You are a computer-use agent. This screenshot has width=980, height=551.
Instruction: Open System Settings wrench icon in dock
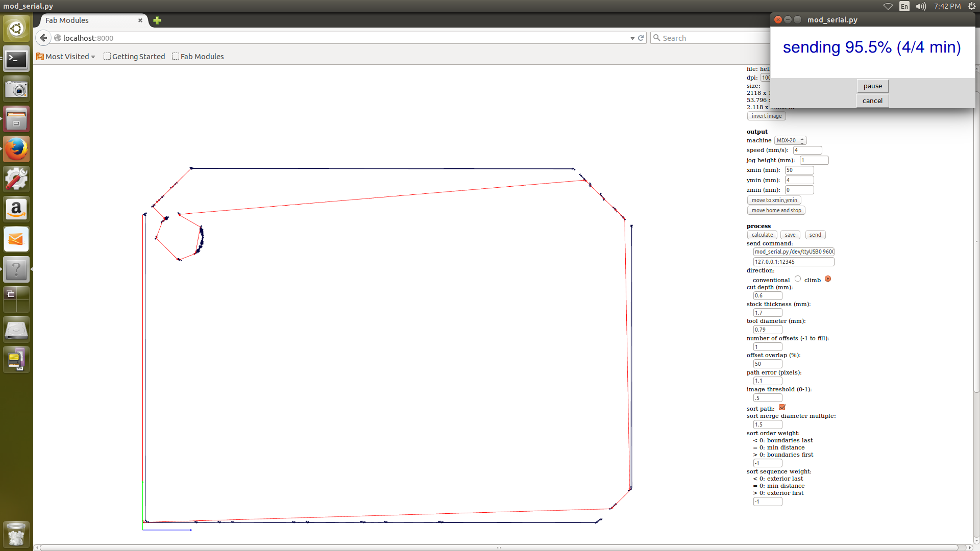pos(16,179)
